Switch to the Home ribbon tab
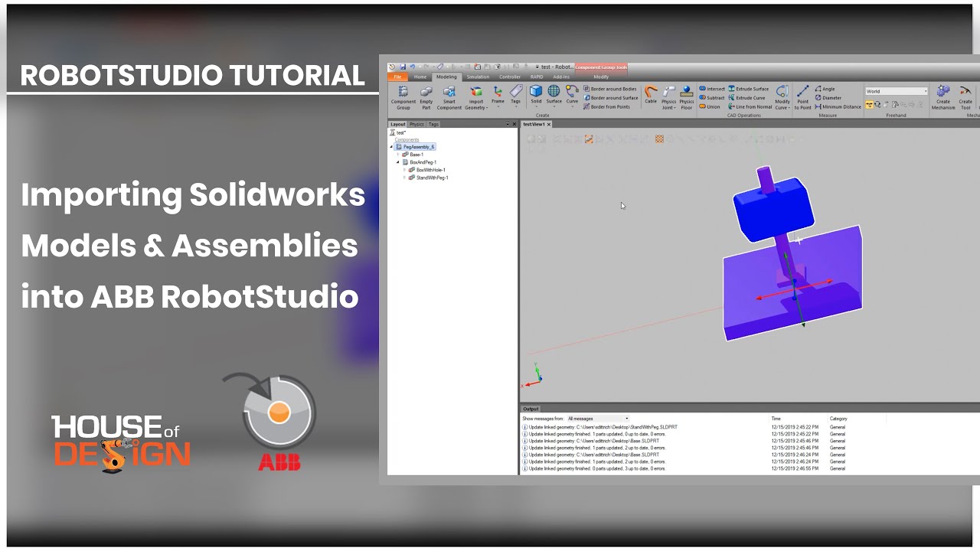Viewport: 980px width, 551px height. tap(420, 77)
